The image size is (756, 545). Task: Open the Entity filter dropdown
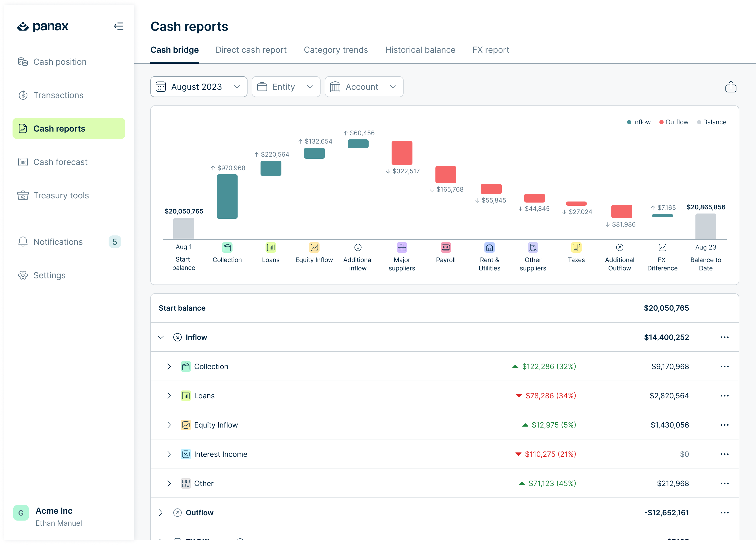tap(286, 87)
